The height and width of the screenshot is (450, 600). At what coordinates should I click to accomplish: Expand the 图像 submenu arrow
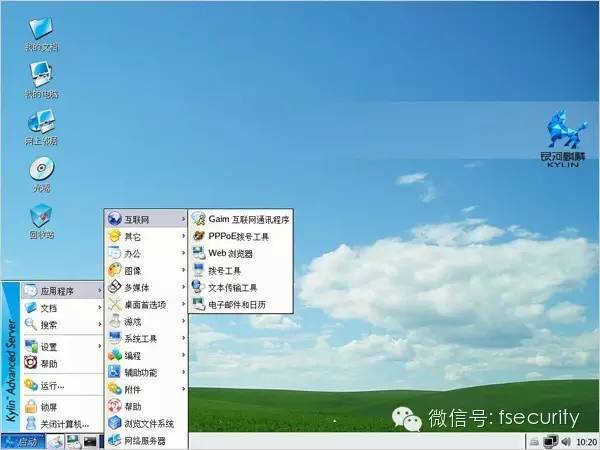coord(183,270)
